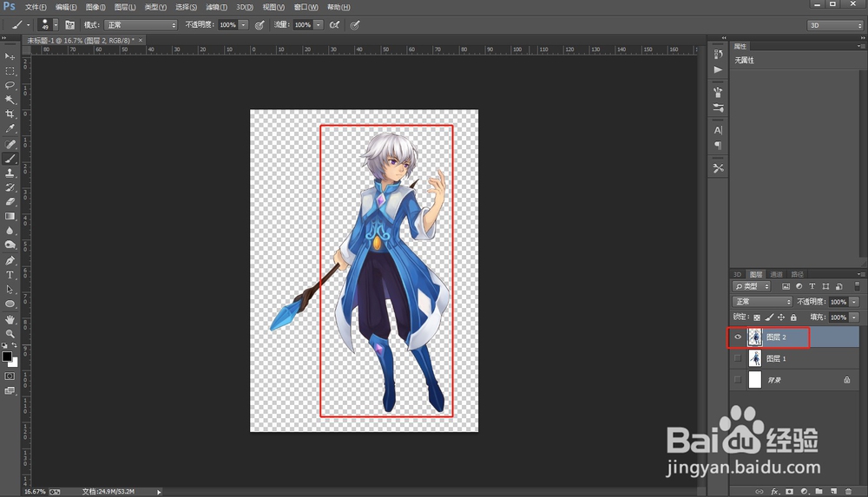
Task: Open the brush tool preset picker arrow
Action: [x=29, y=25]
